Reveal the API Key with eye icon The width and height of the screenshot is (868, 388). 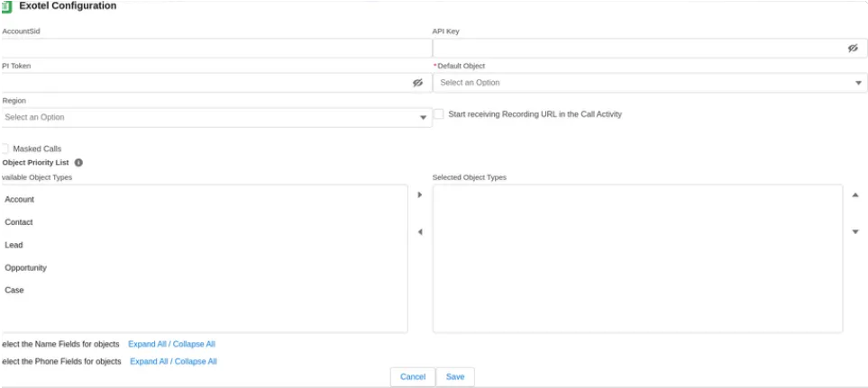coord(853,48)
